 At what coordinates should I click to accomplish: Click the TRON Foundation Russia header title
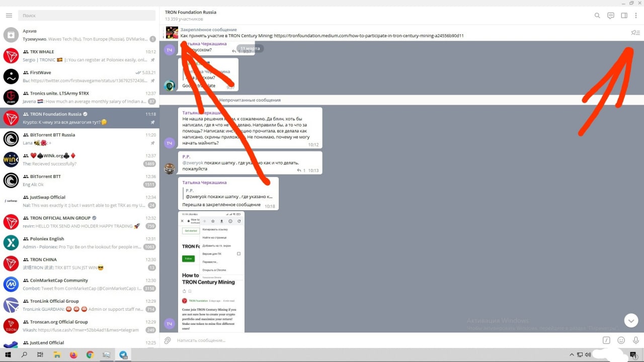pyautogui.click(x=191, y=12)
